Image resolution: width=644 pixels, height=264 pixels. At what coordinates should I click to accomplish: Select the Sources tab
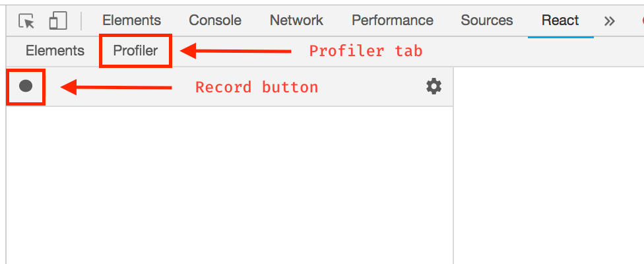[487, 20]
